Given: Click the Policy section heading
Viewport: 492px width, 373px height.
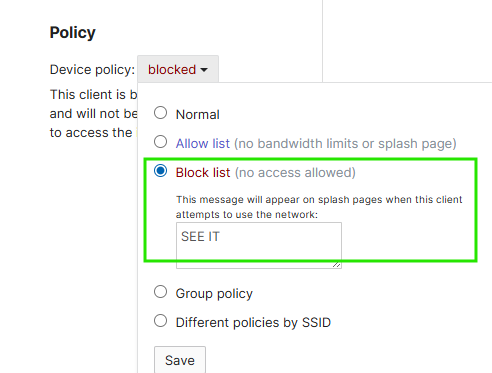Looking at the screenshot, I should tap(73, 33).
